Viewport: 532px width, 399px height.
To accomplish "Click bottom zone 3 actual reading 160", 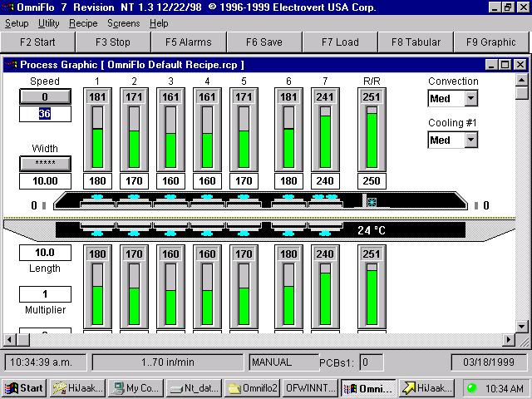I will tap(170, 254).
